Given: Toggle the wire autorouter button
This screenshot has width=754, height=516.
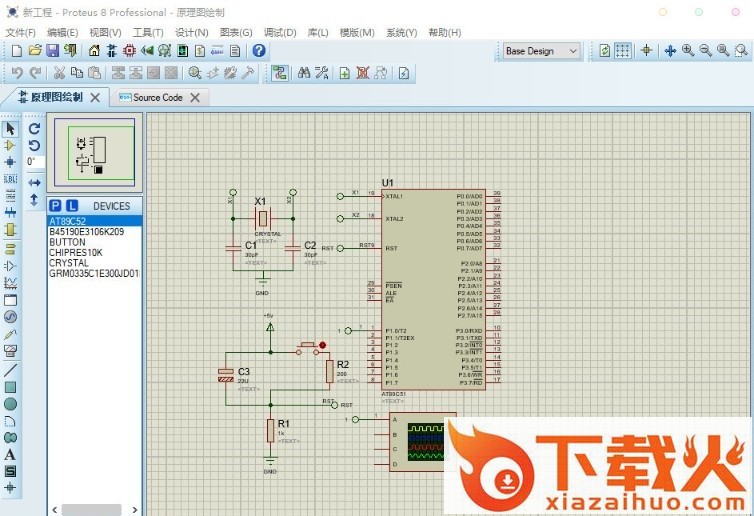Looking at the screenshot, I should pyautogui.click(x=279, y=72).
